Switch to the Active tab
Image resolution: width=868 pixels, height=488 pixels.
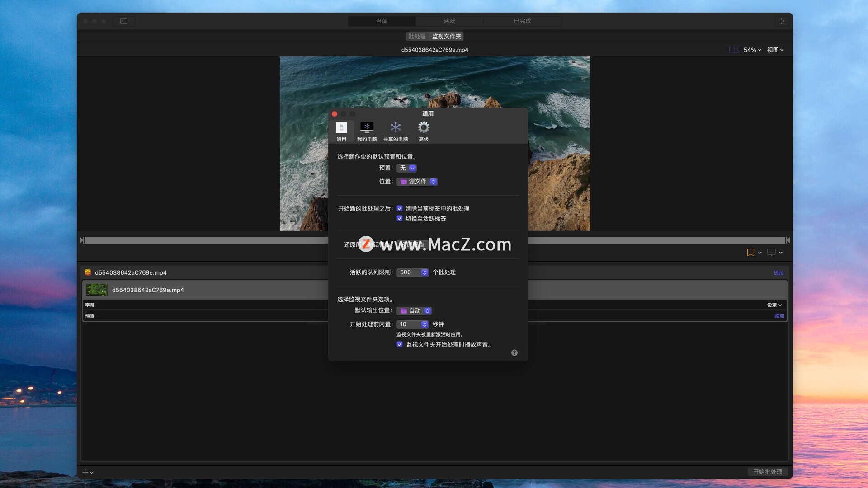[449, 21]
